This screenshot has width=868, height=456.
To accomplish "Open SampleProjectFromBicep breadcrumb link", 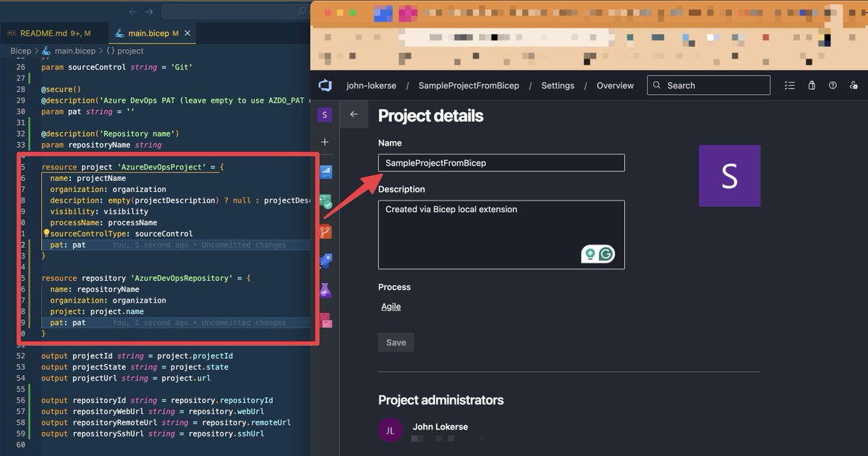I will pyautogui.click(x=469, y=85).
